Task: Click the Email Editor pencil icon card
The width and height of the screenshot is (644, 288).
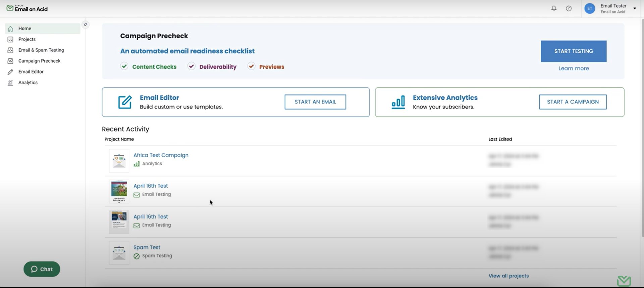Action: (x=125, y=102)
